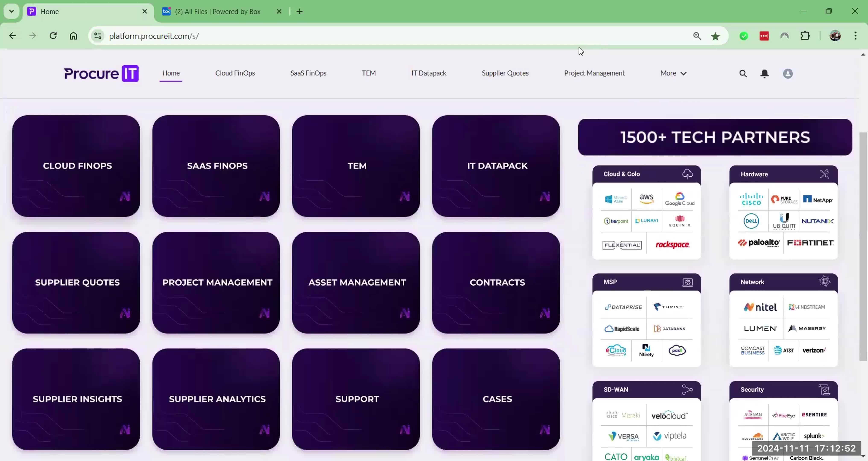This screenshot has height=461, width=868.
Task: Click the Dell logo
Action: (x=751, y=221)
